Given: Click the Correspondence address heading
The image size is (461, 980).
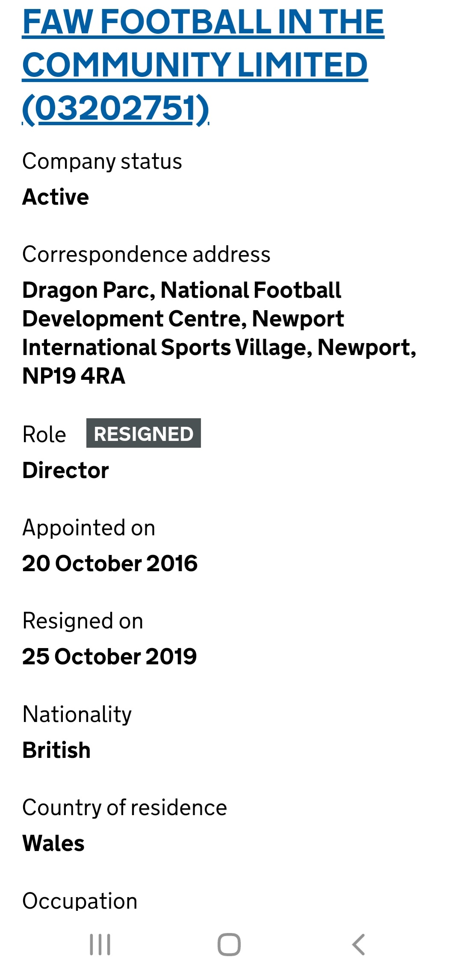Looking at the screenshot, I should (146, 255).
